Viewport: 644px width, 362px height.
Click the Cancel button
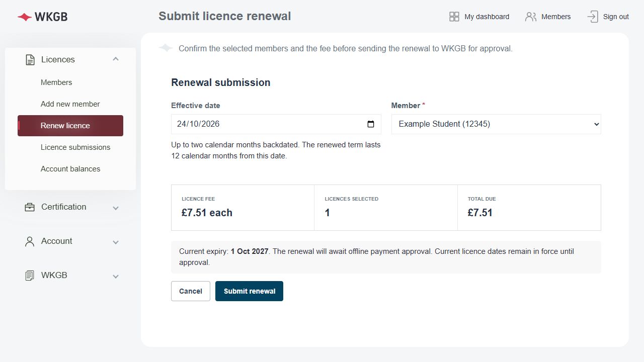point(191,291)
